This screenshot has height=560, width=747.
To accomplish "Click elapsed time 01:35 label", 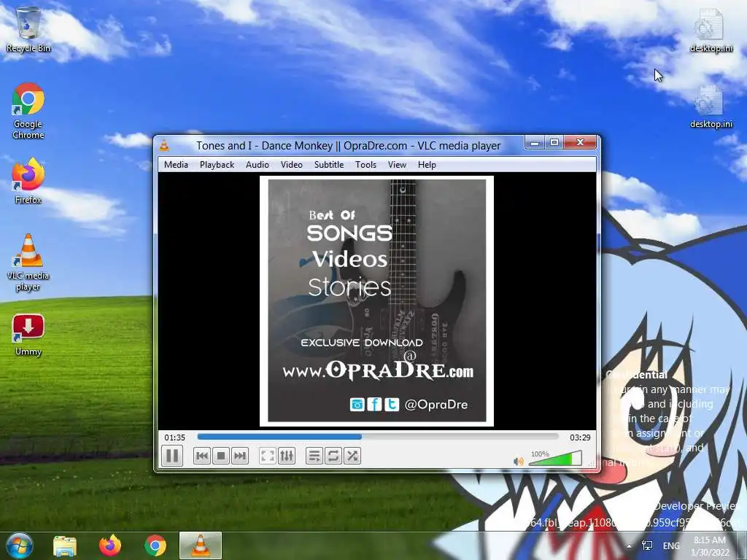I will pos(175,437).
